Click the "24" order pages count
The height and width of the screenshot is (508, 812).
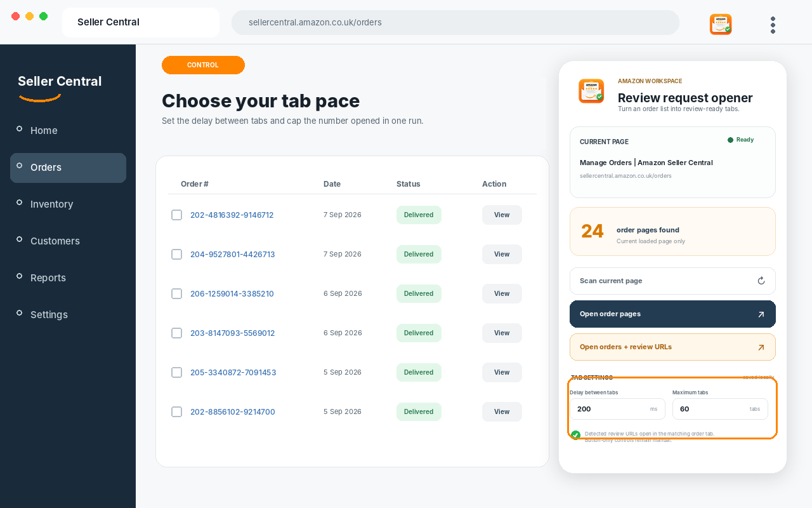click(x=593, y=231)
